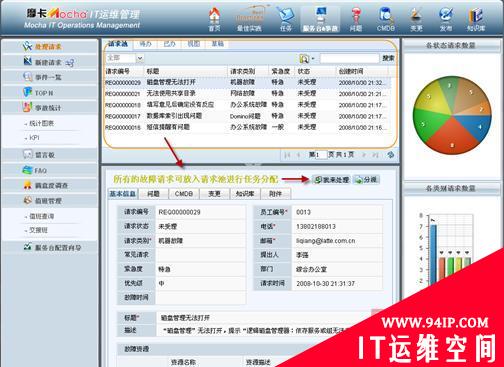The width and height of the screenshot is (504, 367).
Task: Switch to the 问题 tab in request details
Action: (153, 194)
